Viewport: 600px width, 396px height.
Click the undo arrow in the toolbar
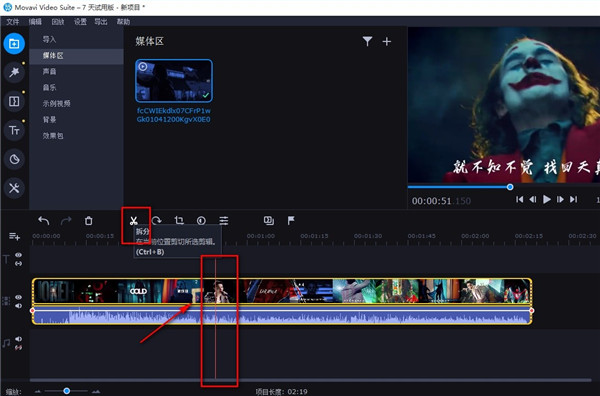pos(44,221)
